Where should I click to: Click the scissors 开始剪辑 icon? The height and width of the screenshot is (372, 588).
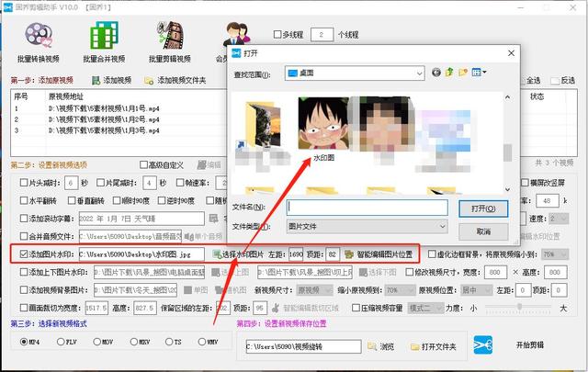(x=483, y=345)
